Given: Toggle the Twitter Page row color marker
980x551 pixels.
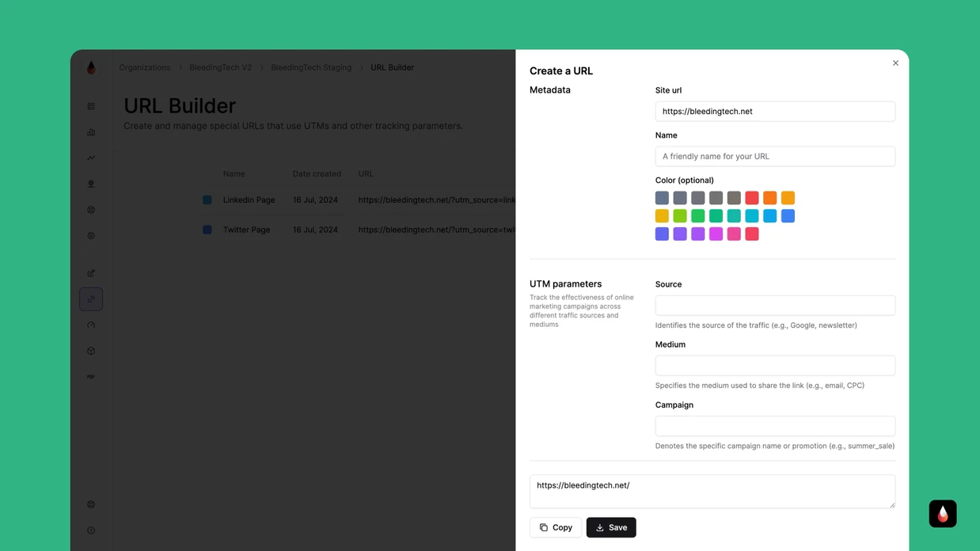Looking at the screenshot, I should 207,230.
